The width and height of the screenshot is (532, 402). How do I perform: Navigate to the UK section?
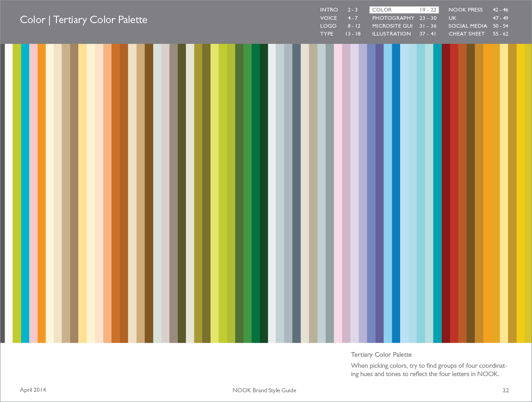(452, 18)
